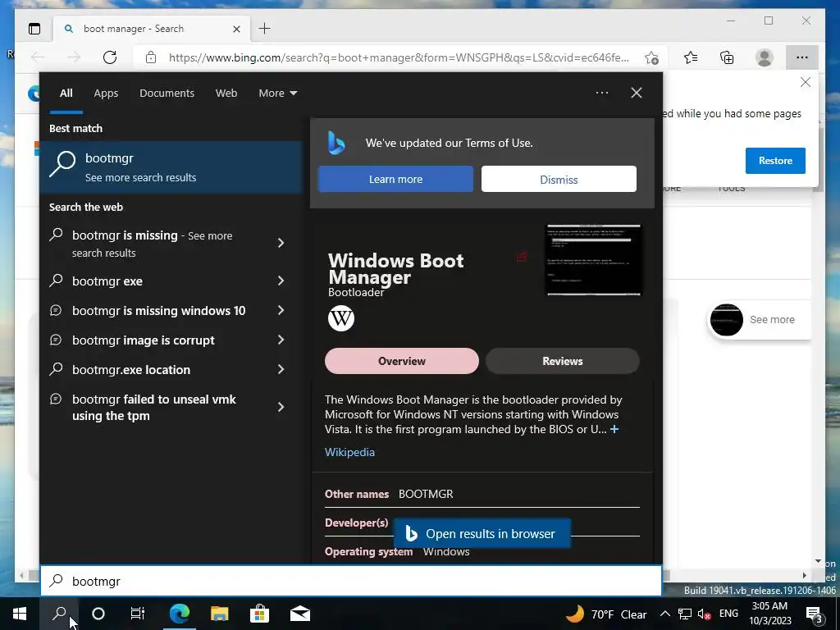Dismiss the Edge restore pages popup
840x630 pixels.
pyautogui.click(x=806, y=82)
